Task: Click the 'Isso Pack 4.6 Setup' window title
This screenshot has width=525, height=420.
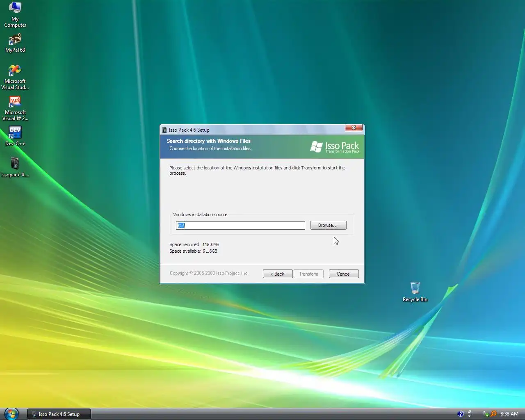Action: pos(189,130)
